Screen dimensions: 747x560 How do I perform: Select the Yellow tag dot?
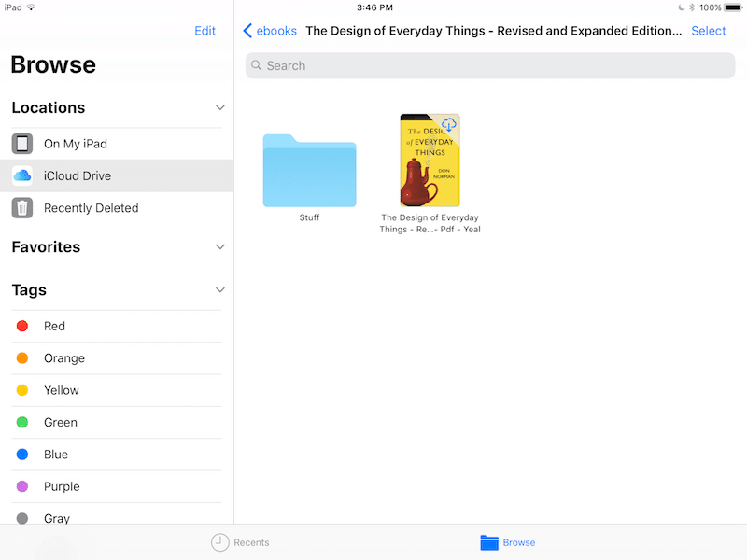coord(22,390)
